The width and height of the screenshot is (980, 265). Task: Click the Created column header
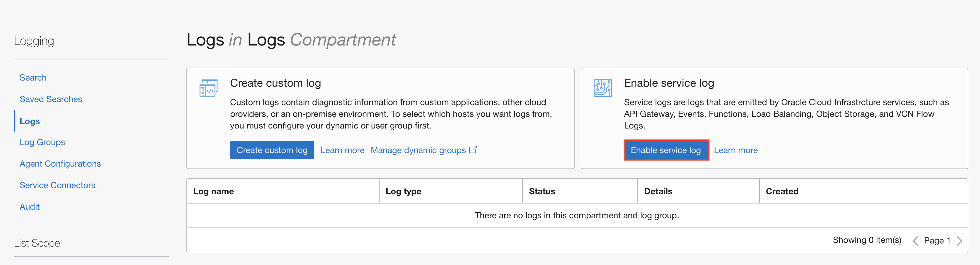coord(782,191)
